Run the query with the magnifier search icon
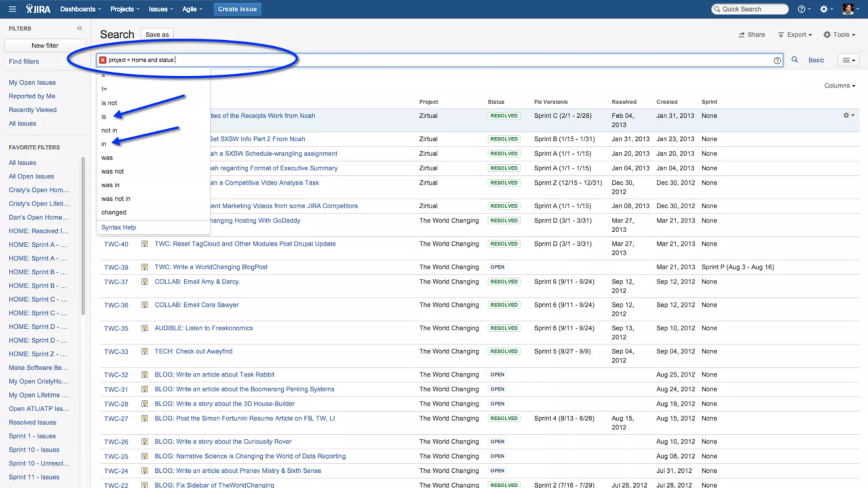 [795, 60]
